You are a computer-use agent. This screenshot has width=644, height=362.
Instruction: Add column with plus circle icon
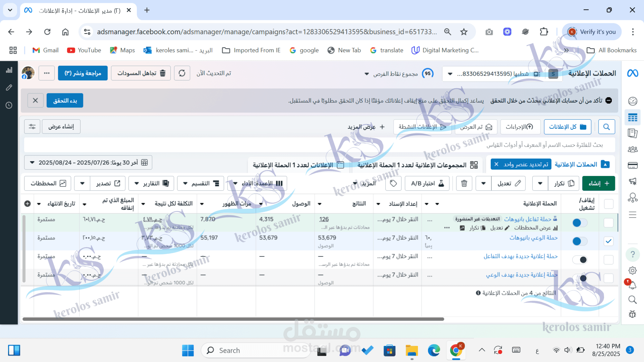tap(27, 204)
